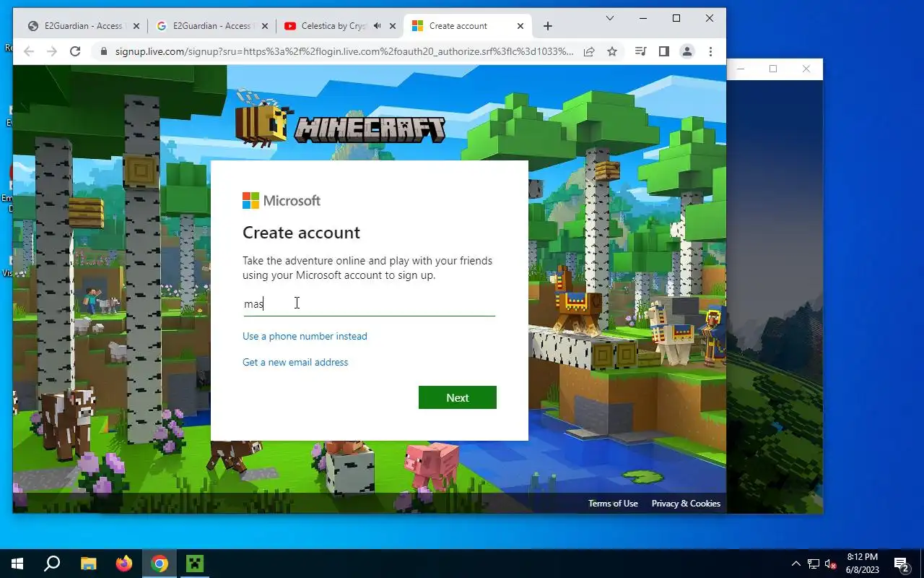
Task: Click the green Next button
Action: [x=458, y=397]
